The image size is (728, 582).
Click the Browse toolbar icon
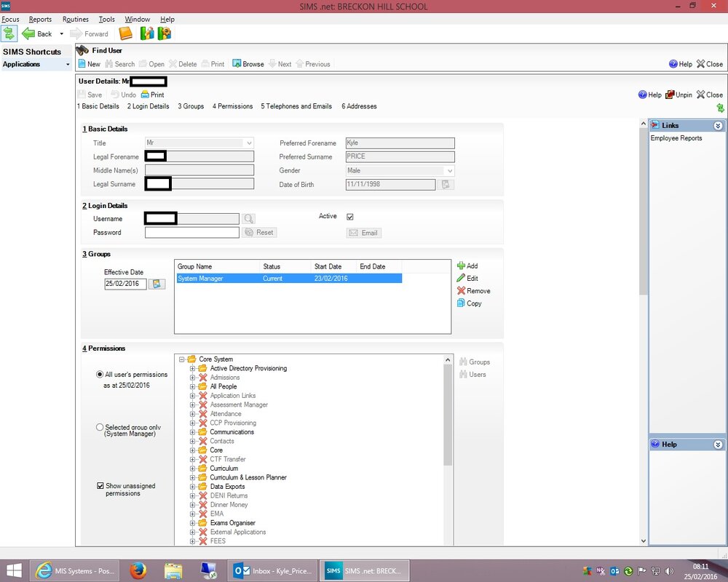(237, 63)
